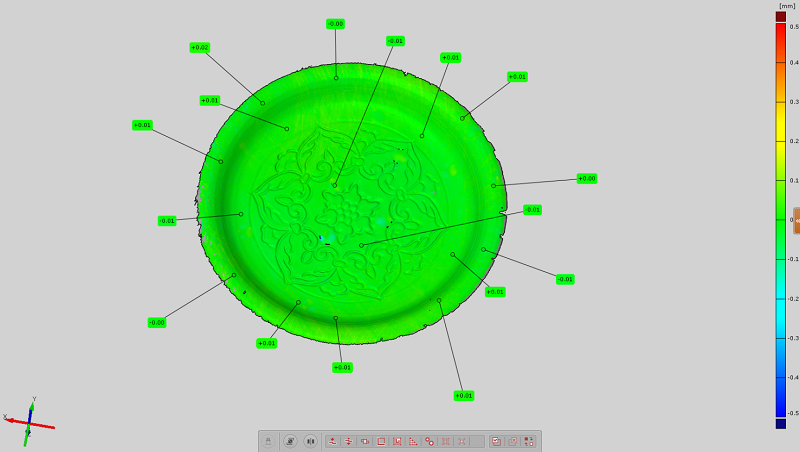
Task: Click the 0.5 value on the color scale
Action: tap(794, 25)
